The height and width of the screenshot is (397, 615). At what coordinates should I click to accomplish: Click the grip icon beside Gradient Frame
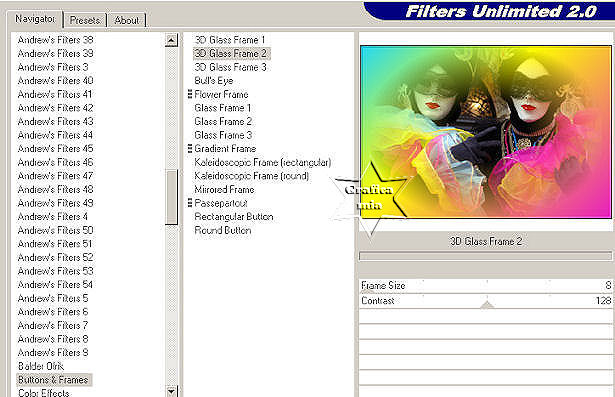190,148
